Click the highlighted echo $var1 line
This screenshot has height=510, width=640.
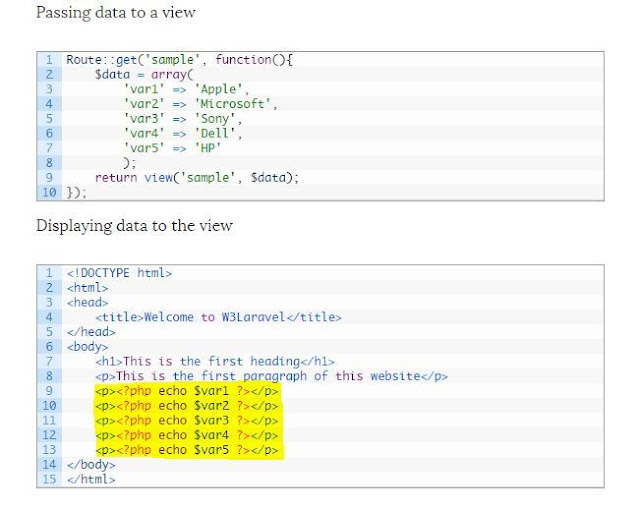pyautogui.click(x=187, y=391)
